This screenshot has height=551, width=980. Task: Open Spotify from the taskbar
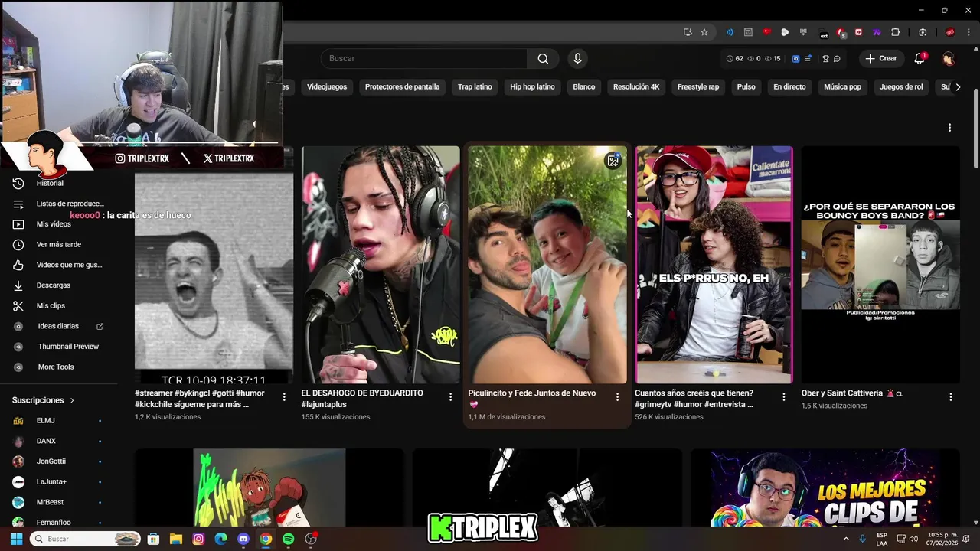[x=288, y=539]
